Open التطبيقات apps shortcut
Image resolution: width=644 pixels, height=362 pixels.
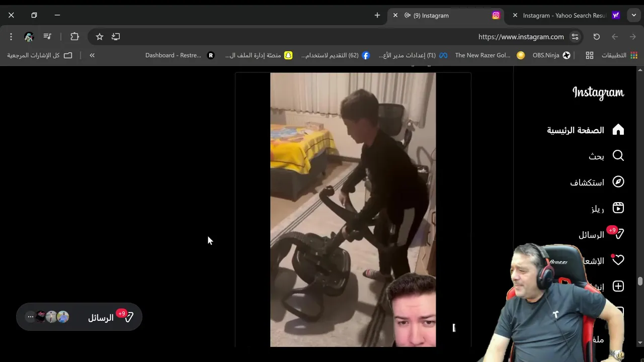point(619,55)
